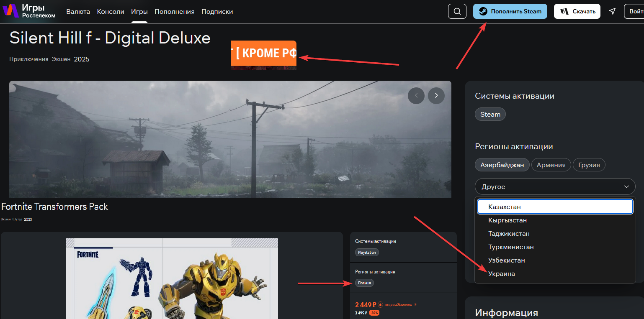Click the Fortnite Transformers Pack artwork image
This screenshot has height=319, width=644.
coord(172,278)
